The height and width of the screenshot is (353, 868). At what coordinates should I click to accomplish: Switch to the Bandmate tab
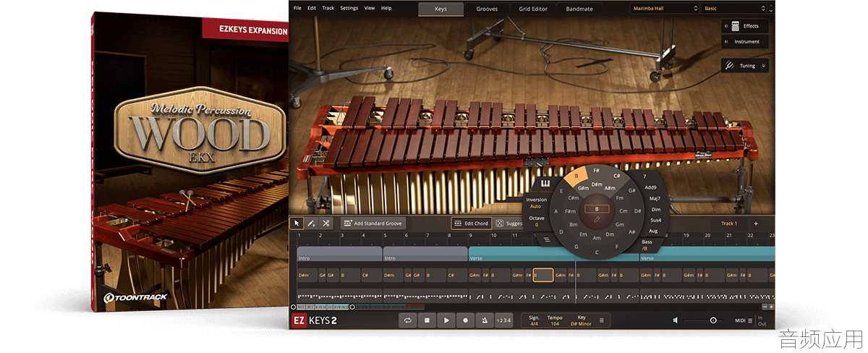[x=579, y=9]
